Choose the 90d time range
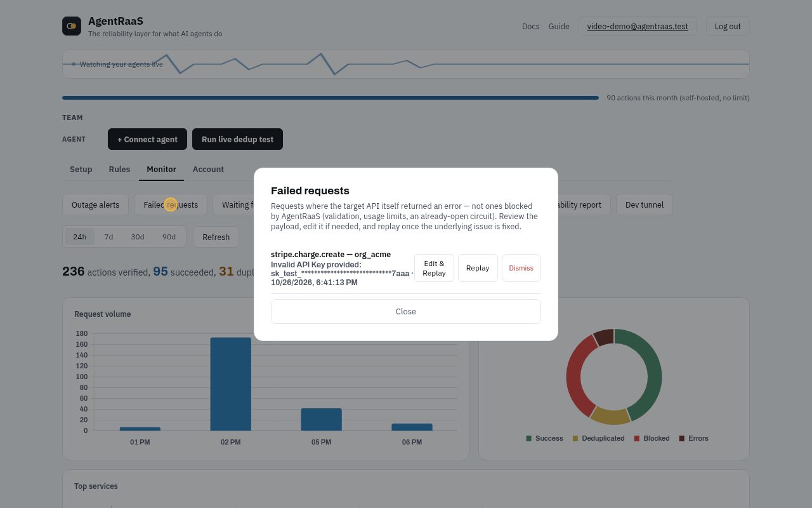812x508 pixels. coord(169,237)
